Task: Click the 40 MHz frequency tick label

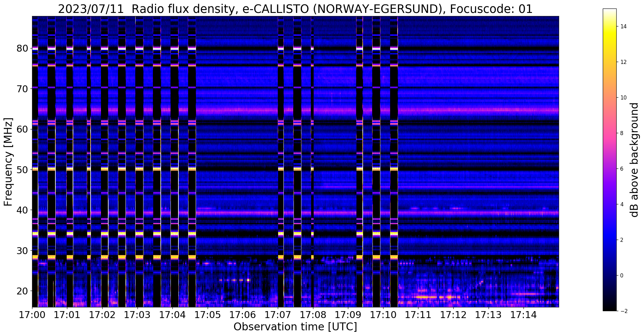Action: point(22,210)
